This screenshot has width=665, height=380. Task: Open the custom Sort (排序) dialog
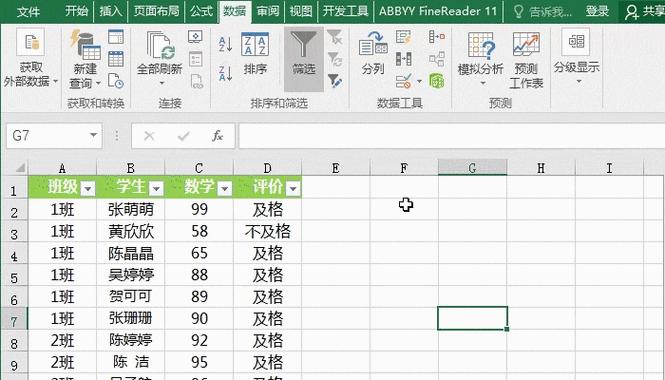tap(255, 54)
